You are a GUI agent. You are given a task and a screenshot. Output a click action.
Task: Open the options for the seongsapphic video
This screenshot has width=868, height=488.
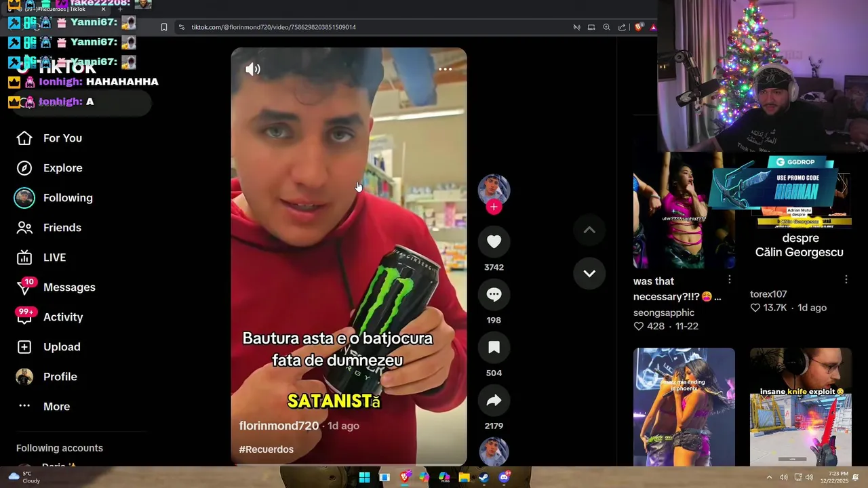pyautogui.click(x=730, y=280)
